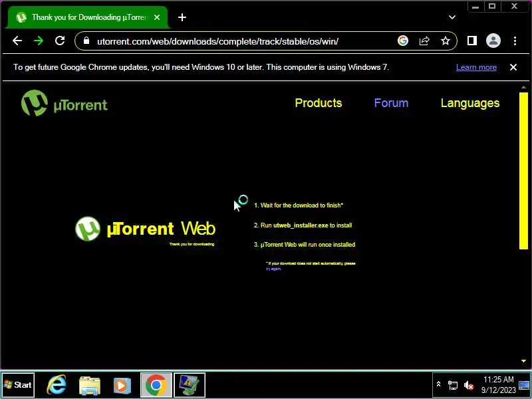Open Windows Media Player from taskbar
This screenshot has height=399, width=532.
coord(122,385)
